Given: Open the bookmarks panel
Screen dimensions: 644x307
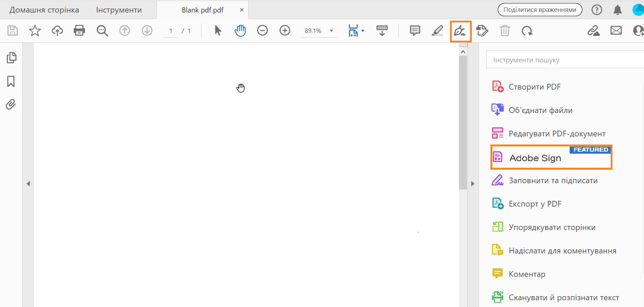Looking at the screenshot, I should tap(11, 81).
